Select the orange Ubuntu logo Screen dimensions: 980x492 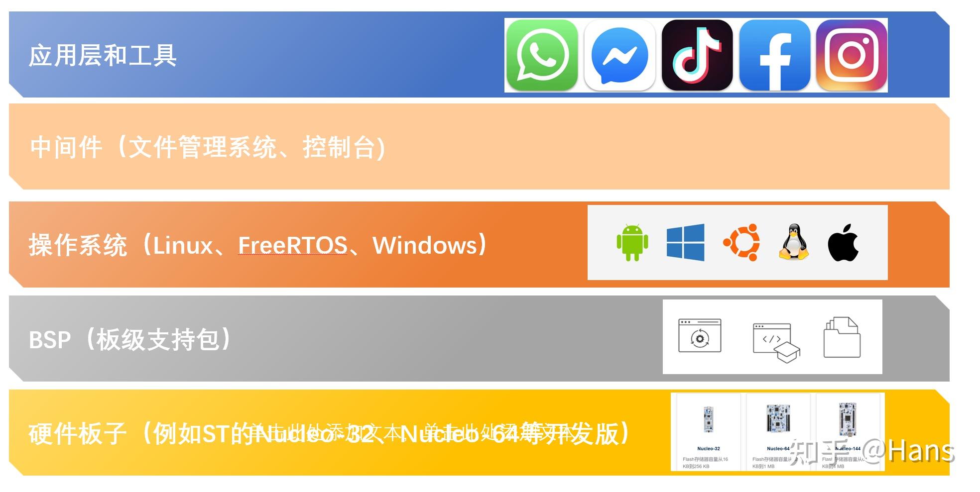(741, 242)
